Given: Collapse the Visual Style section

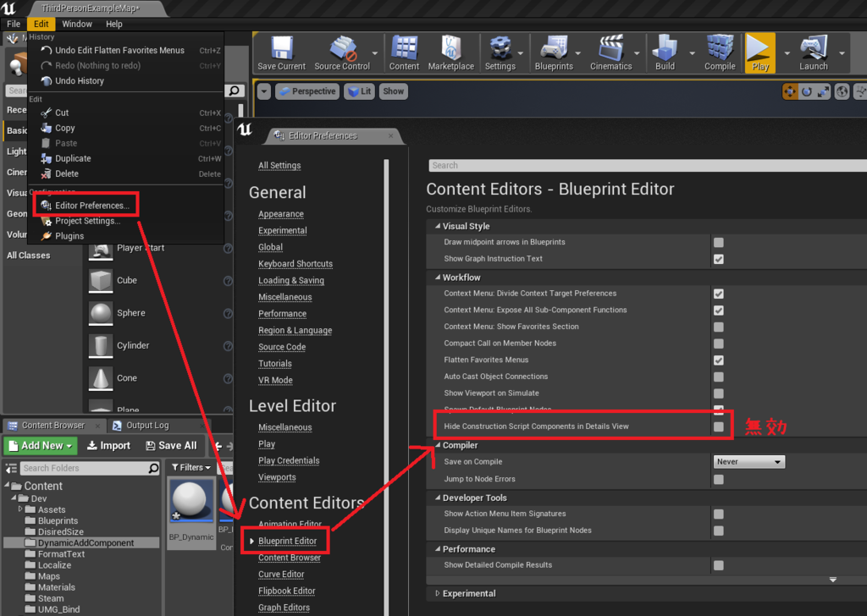Looking at the screenshot, I should 438,226.
